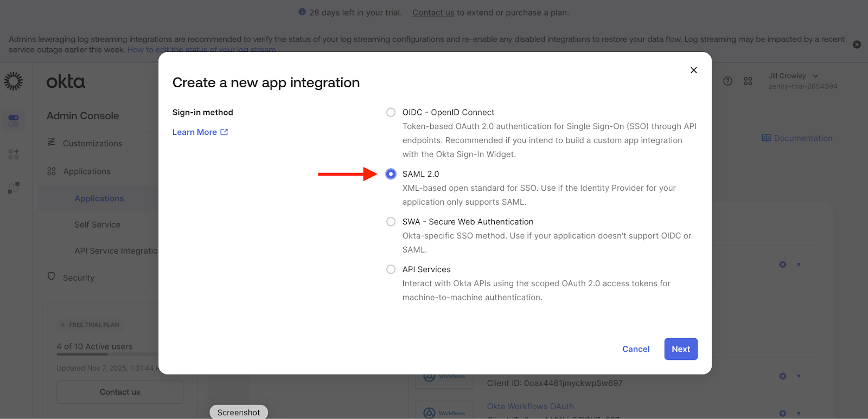Click the Okta sunburst logo icon
This screenshot has height=419, width=868.
(14, 81)
